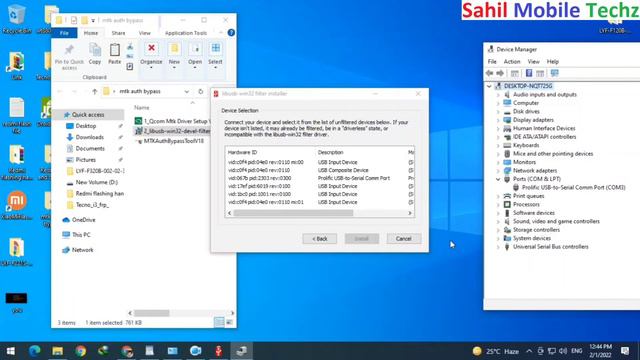The image size is (640, 360).
Task: Select This PC in navigation pane
Action: (x=81, y=235)
